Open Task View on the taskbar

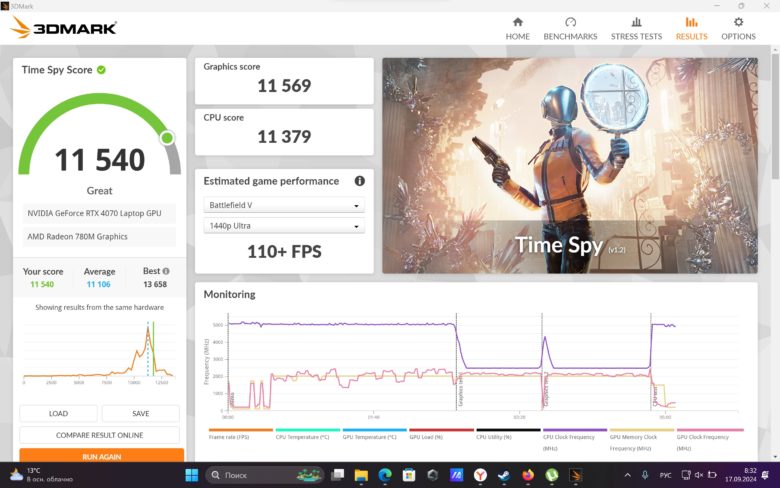pyautogui.click(x=338, y=475)
